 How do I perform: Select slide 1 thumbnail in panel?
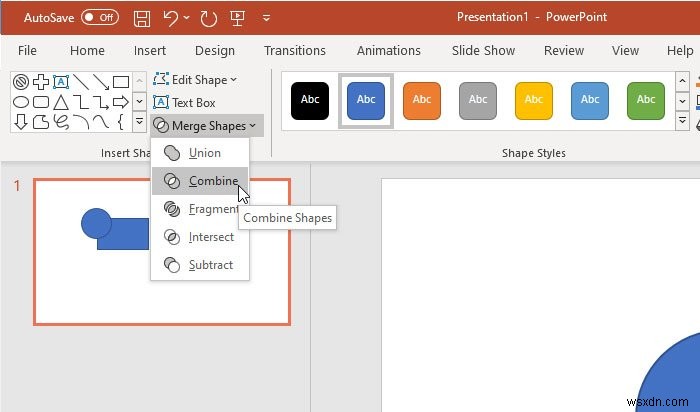coord(162,252)
